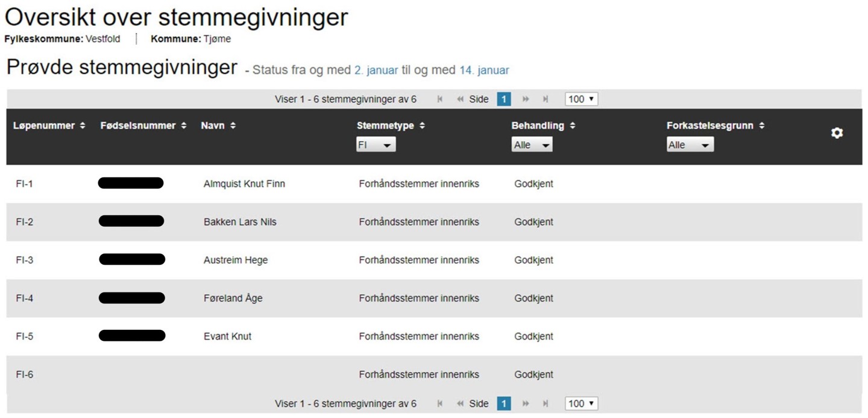Go to next page in top paginator
Image resolution: width=868 pixels, height=418 pixels.
click(526, 100)
